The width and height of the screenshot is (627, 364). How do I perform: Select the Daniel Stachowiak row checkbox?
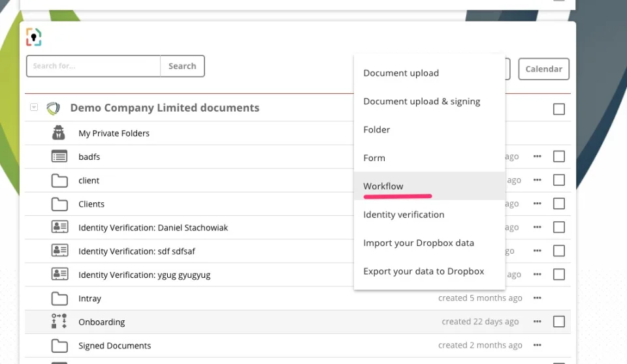tap(558, 227)
